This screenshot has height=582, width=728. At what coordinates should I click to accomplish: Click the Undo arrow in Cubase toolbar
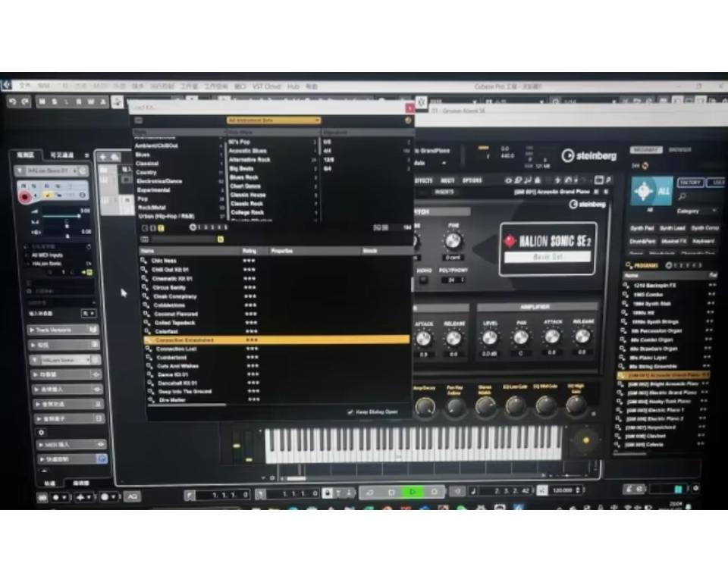tap(13, 102)
